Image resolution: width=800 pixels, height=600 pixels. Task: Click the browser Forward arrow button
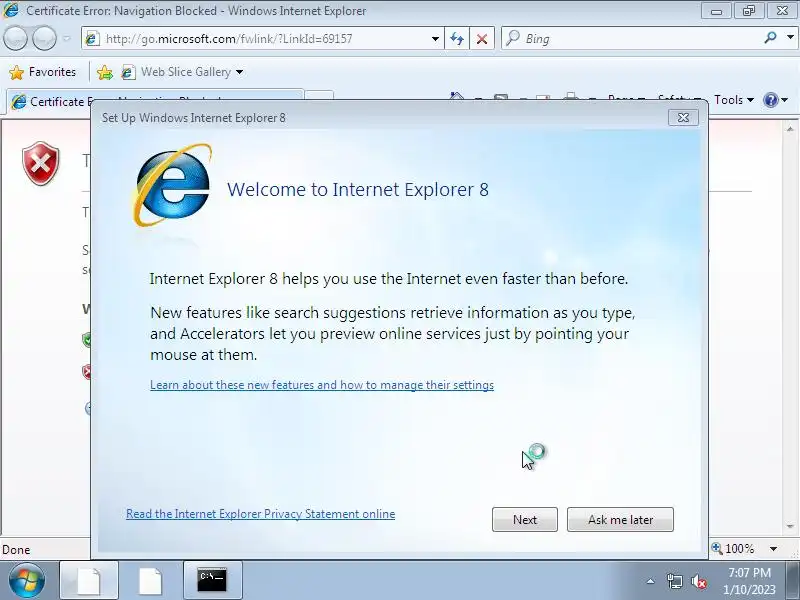(44, 39)
